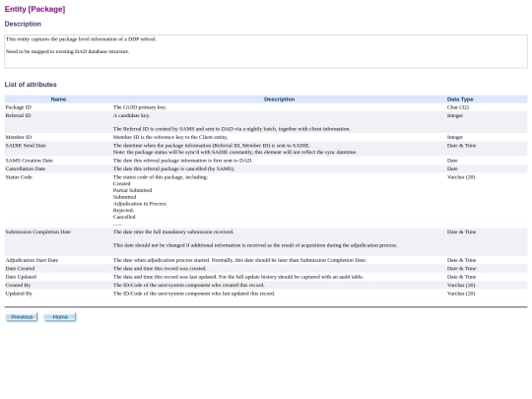Select the SADIE Send Date attribute name

coord(26,146)
